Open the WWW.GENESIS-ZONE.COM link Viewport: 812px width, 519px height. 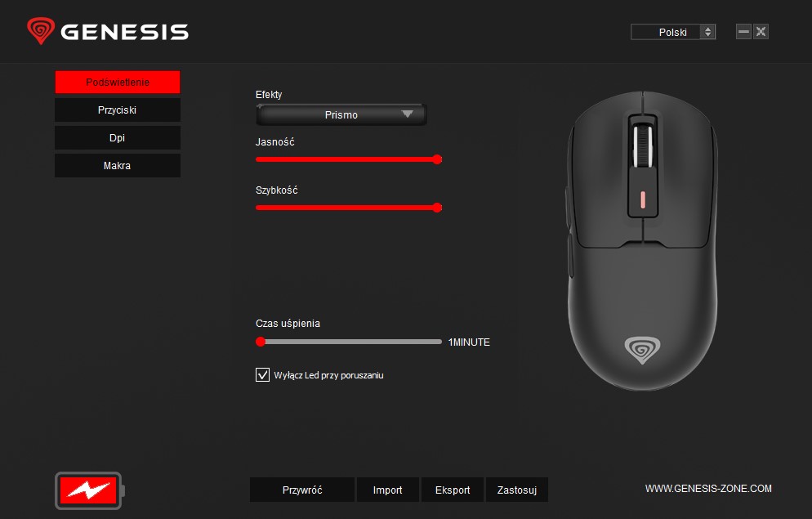(x=708, y=489)
